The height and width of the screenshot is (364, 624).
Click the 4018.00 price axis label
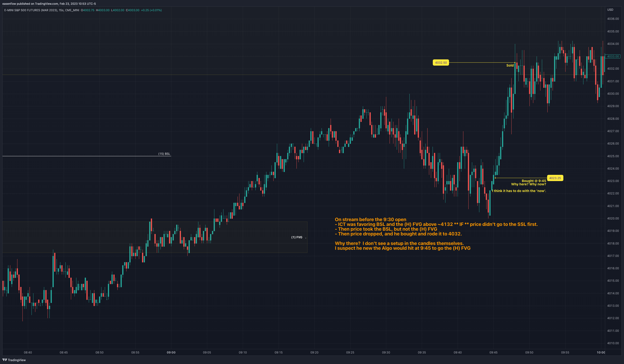point(613,244)
